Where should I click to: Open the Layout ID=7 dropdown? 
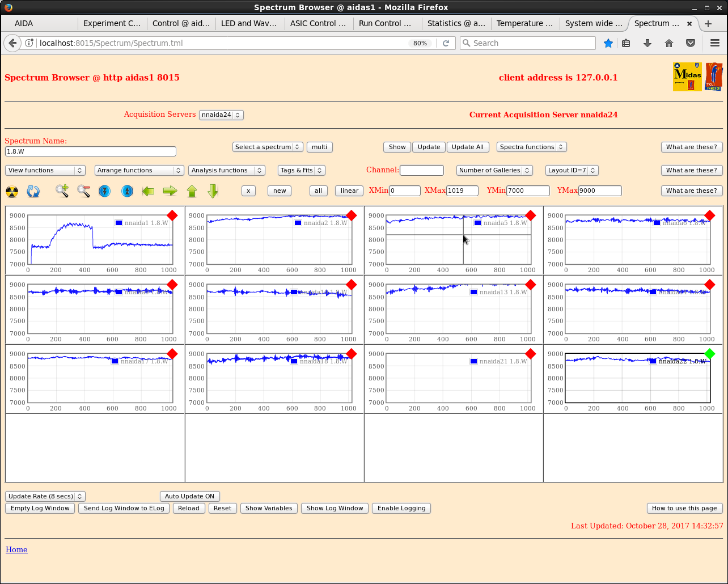click(572, 170)
